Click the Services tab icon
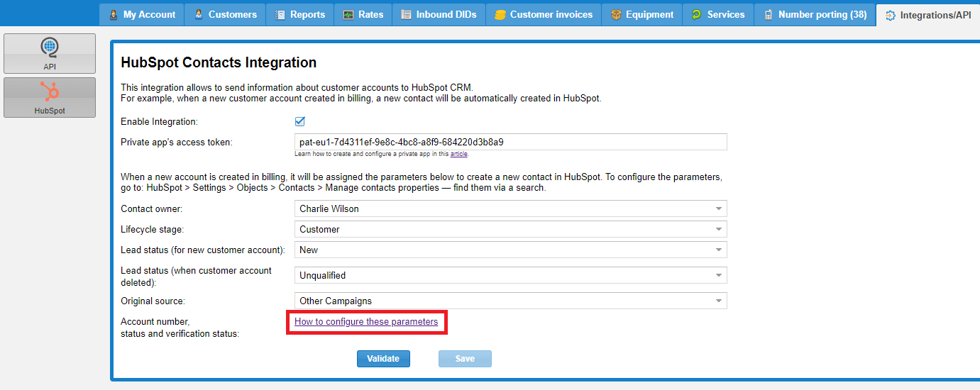Viewport: 980px width, 390px height. tap(697, 14)
